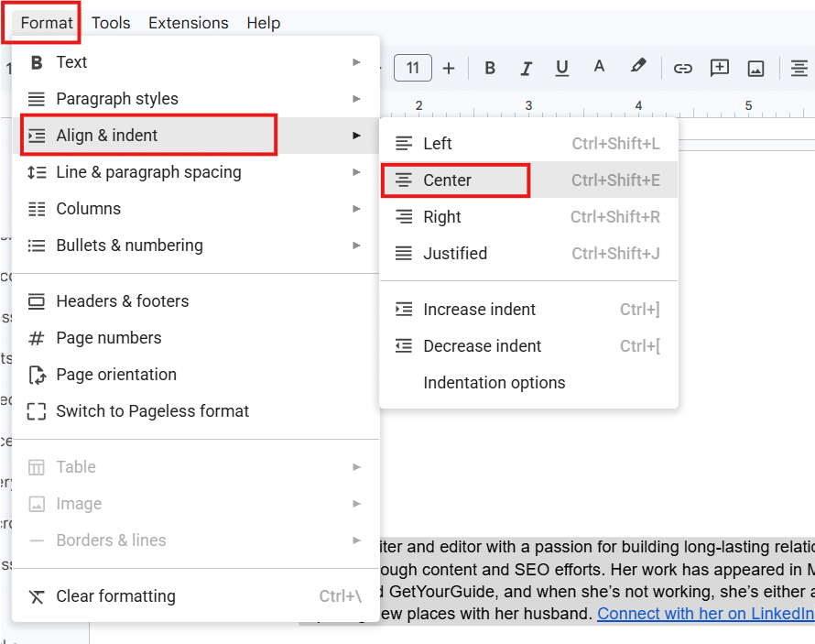
Task: Click the Bullets & numbering list icon
Action: click(37, 246)
